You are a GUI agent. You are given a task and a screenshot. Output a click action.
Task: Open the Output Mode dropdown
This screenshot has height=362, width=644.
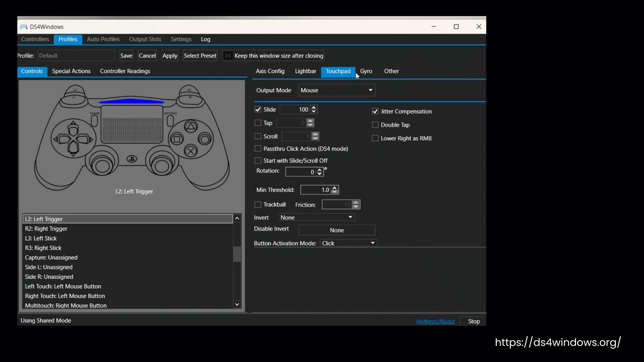336,90
